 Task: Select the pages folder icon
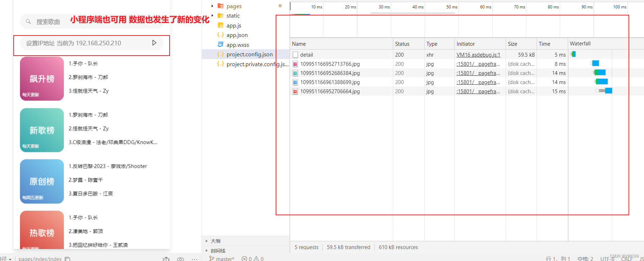(221, 6)
